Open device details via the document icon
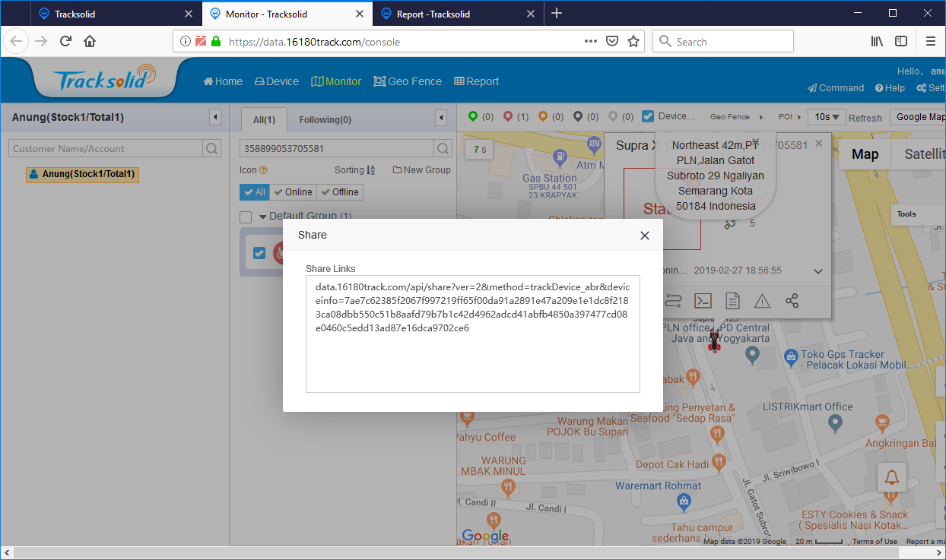The height and width of the screenshot is (560, 946). (x=732, y=300)
